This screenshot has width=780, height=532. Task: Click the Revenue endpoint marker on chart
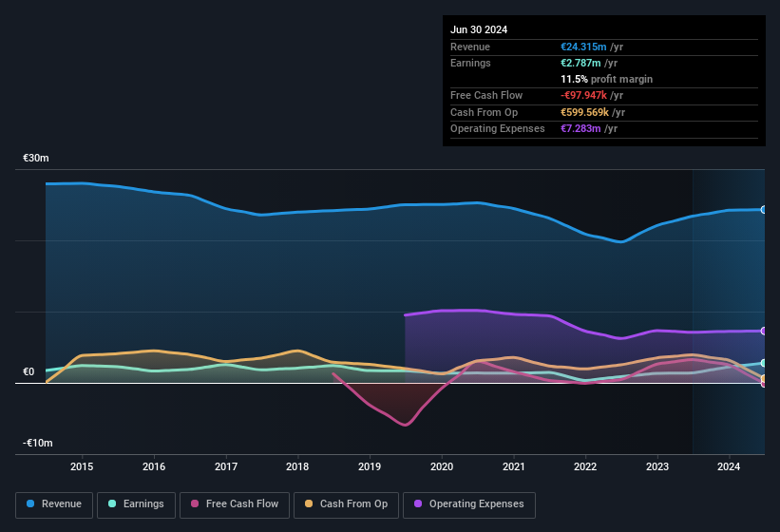tap(764, 210)
